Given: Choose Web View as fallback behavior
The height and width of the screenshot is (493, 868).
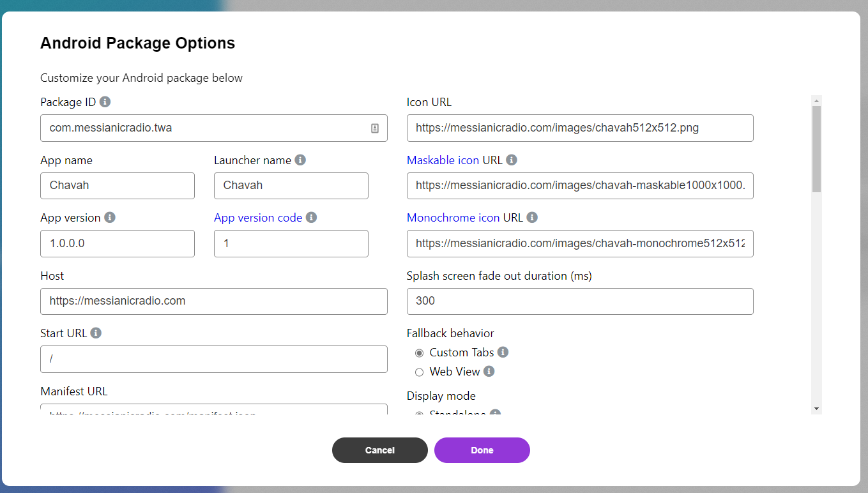Looking at the screenshot, I should point(419,372).
